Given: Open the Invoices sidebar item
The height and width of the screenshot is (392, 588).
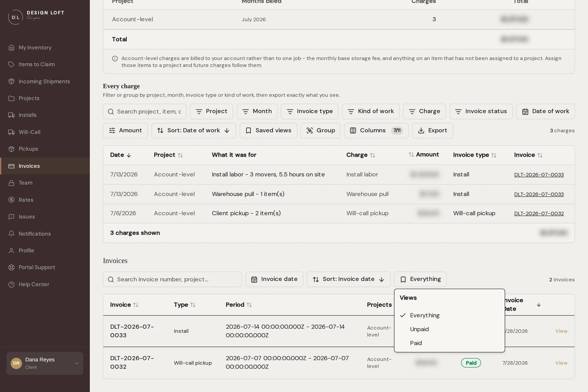Looking at the screenshot, I should [x=45, y=166].
